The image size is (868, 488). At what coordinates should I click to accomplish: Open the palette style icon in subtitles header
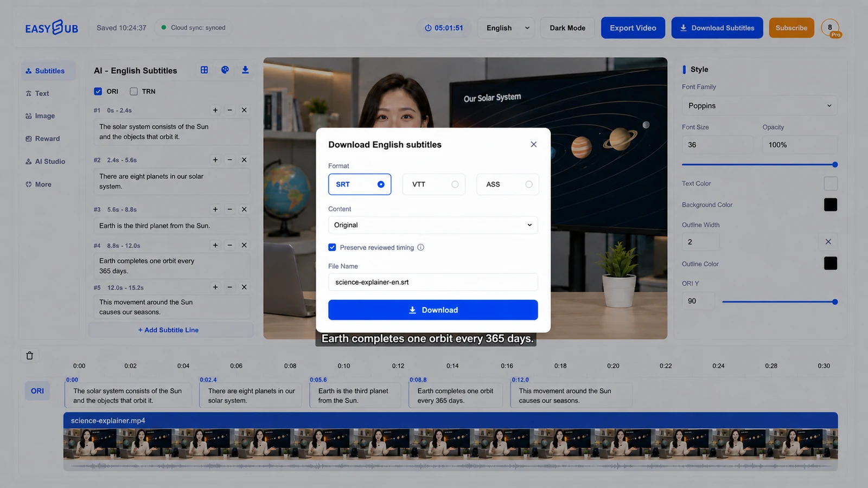(225, 70)
